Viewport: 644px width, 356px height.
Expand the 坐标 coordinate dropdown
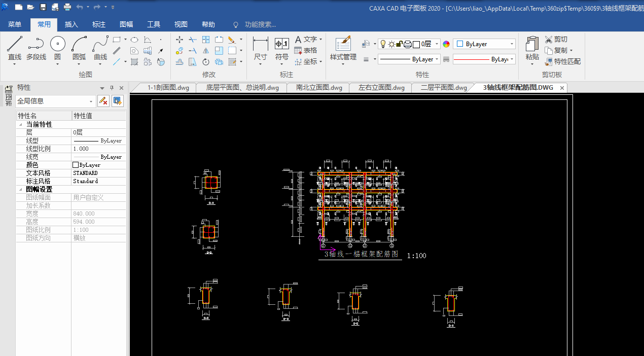click(321, 61)
